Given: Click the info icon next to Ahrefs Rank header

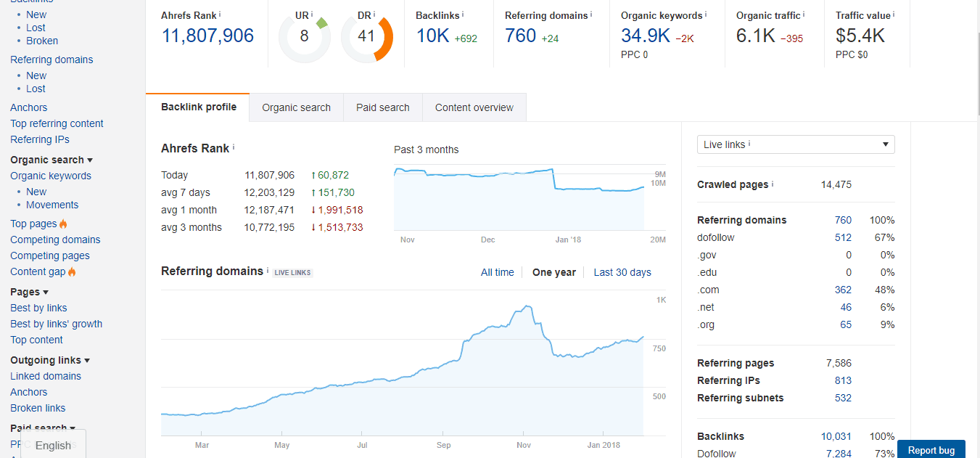Looking at the screenshot, I should pos(220,14).
